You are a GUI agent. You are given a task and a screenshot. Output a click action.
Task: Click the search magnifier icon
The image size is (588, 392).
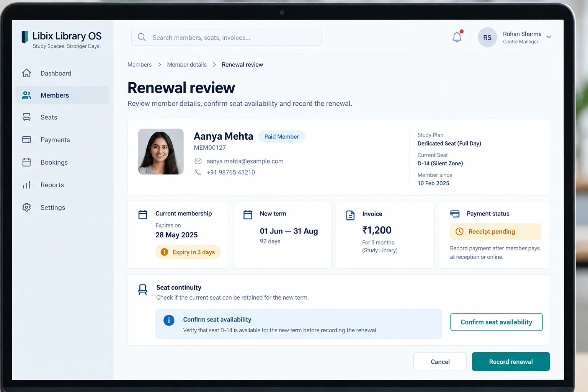142,37
